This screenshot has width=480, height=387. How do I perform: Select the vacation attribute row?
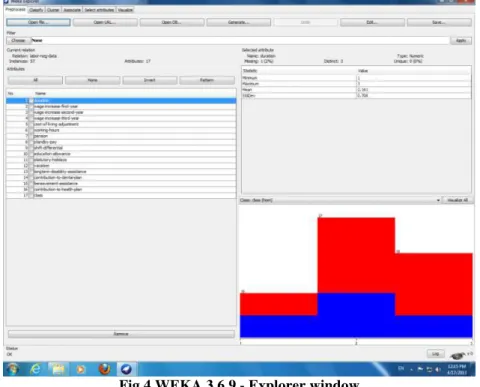click(x=121, y=166)
